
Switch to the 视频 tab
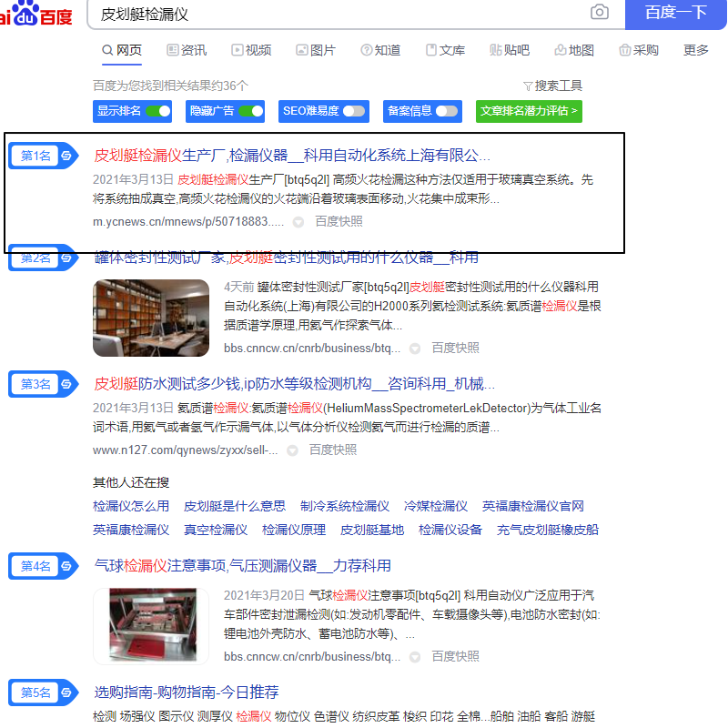click(x=251, y=50)
